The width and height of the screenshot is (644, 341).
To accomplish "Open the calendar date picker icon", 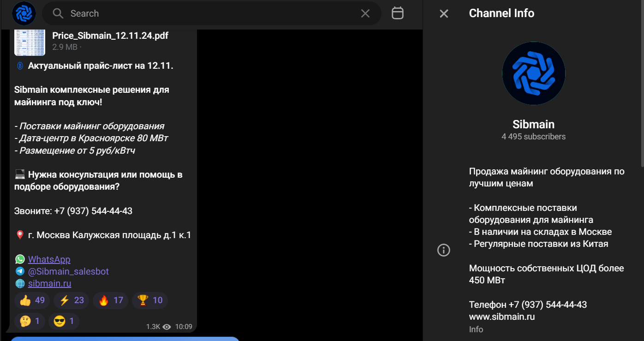I will pos(398,13).
